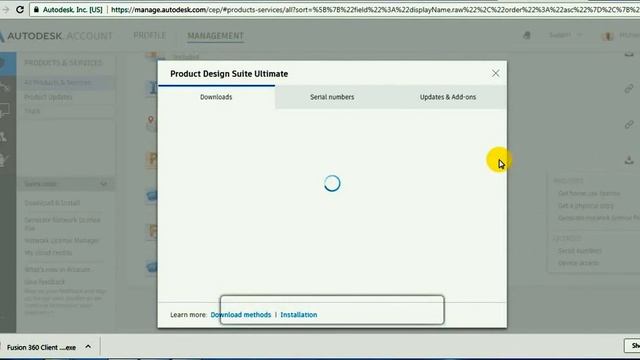Click the Autodesk Account logo
This screenshot has width=640, height=360.
[x=56, y=36]
